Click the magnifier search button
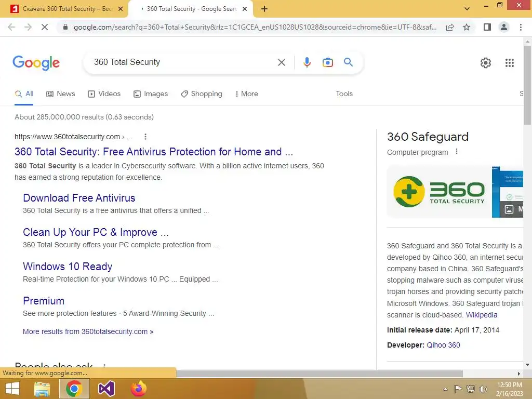532x399 pixels. (x=348, y=62)
